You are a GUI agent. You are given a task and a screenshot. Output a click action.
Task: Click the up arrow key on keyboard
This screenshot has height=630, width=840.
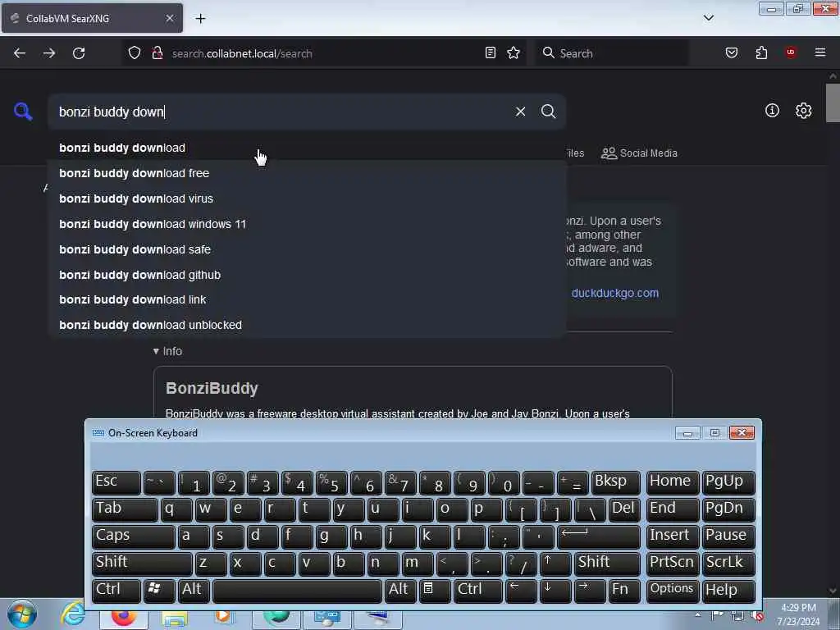pyautogui.click(x=555, y=563)
